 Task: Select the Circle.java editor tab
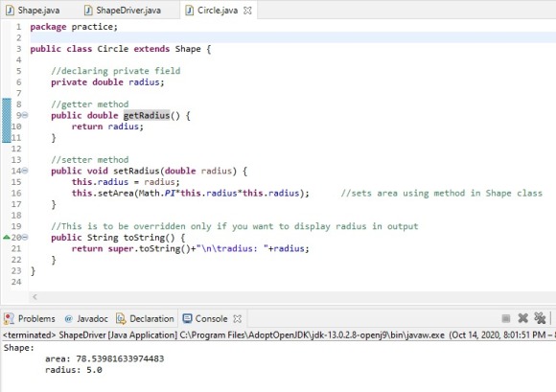tap(218, 11)
